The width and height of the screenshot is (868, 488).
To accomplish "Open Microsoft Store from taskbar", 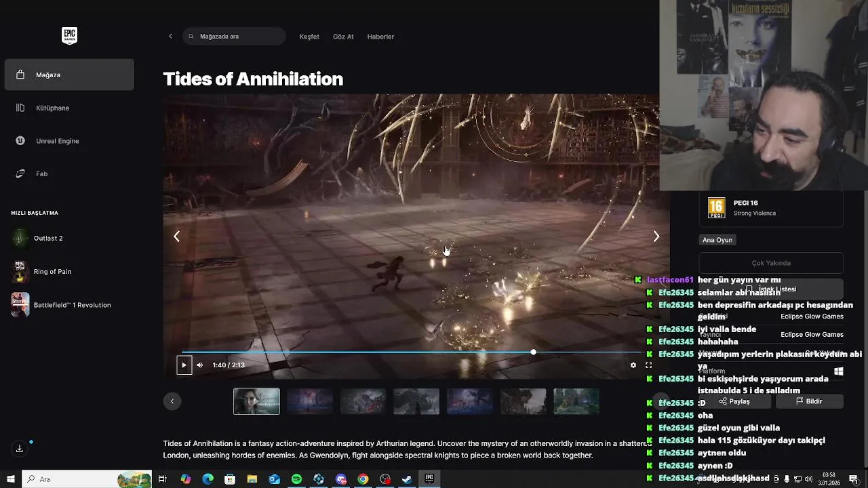I will coord(230,479).
